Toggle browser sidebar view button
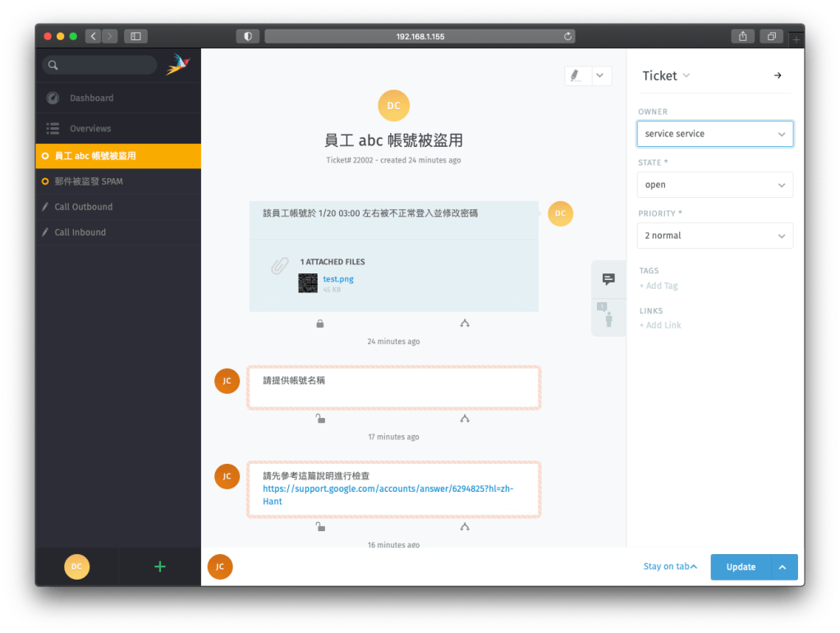 point(135,36)
